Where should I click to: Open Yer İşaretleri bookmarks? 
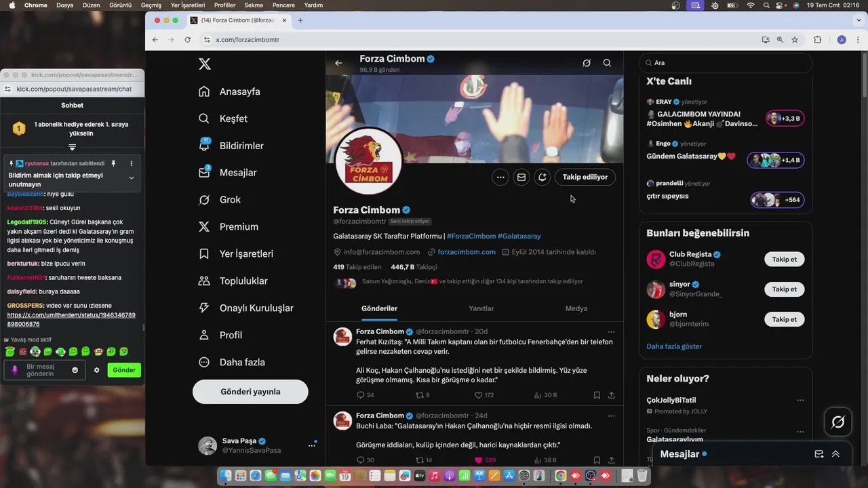click(x=236, y=254)
